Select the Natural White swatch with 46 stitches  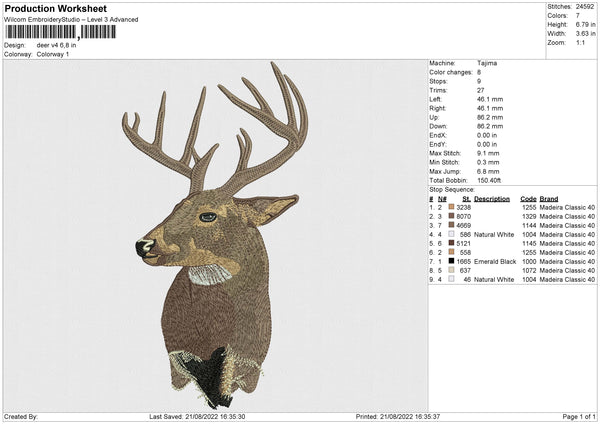pos(452,279)
